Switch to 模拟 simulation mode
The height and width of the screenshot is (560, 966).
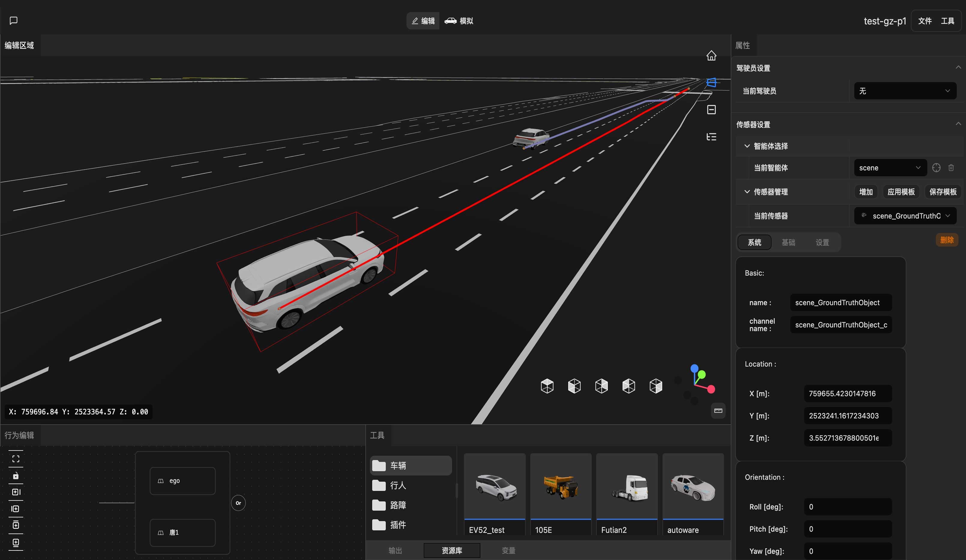pos(459,21)
